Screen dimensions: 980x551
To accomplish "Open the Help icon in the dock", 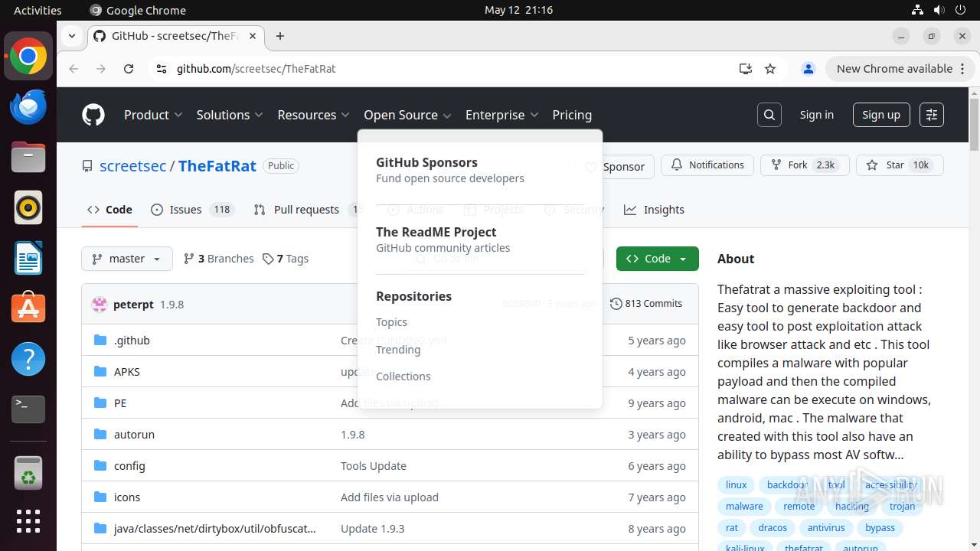I will click(x=28, y=359).
